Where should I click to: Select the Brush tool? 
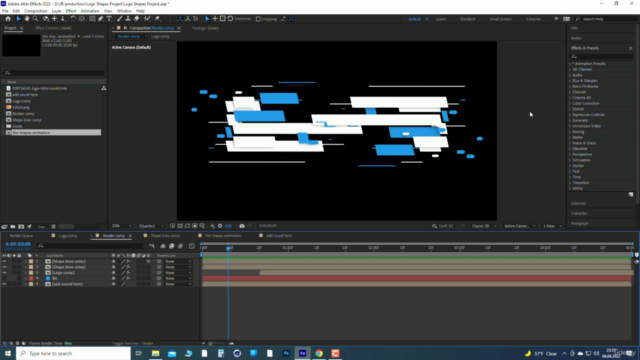click(120, 19)
